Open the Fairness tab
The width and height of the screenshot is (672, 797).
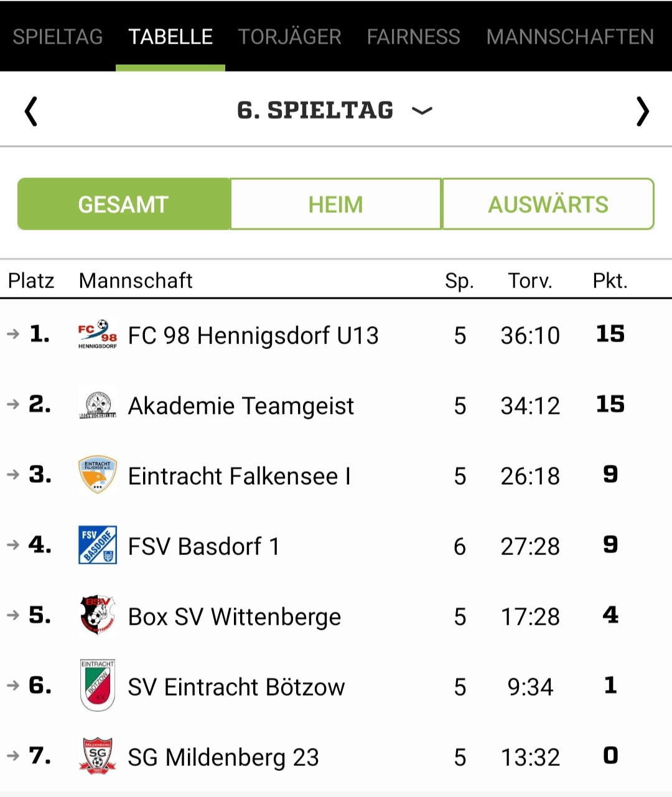[413, 37]
